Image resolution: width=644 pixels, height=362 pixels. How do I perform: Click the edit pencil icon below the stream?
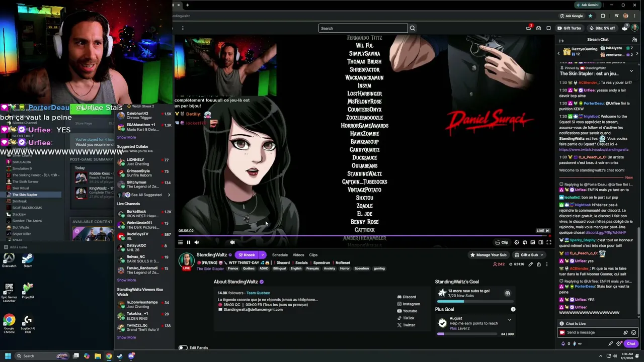pyautogui.click(x=530, y=264)
